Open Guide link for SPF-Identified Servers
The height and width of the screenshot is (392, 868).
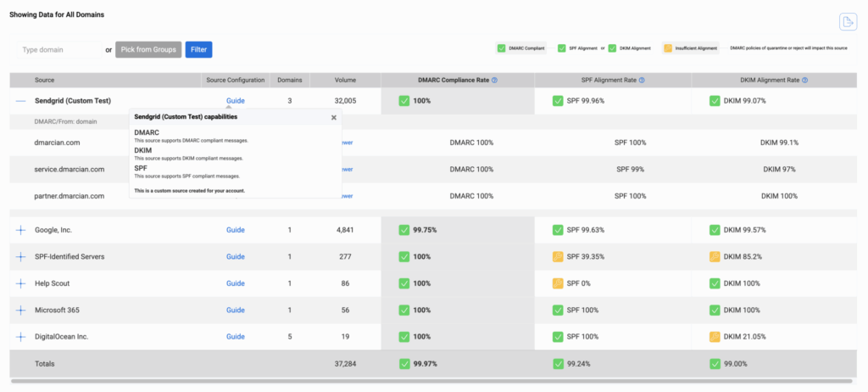[x=236, y=257]
